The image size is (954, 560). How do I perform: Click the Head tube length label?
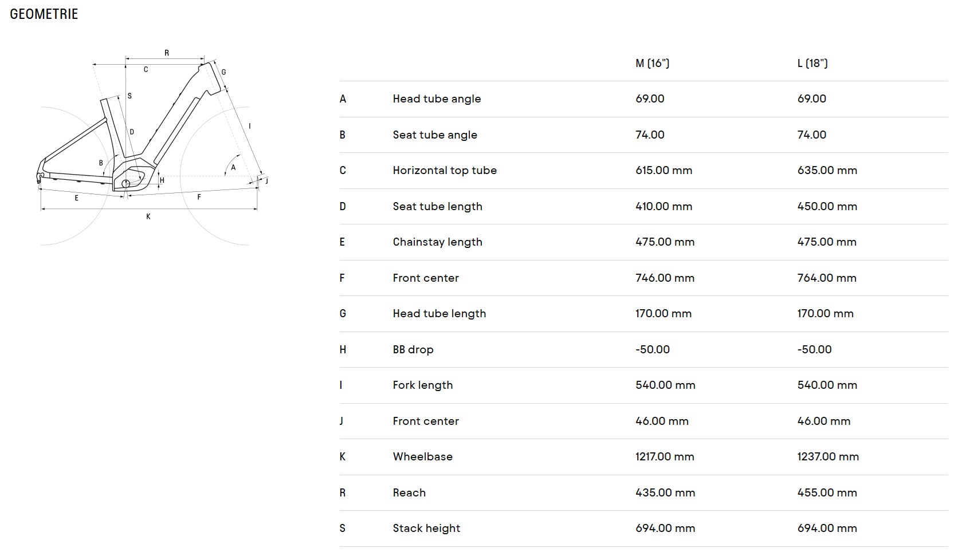pyautogui.click(x=439, y=314)
